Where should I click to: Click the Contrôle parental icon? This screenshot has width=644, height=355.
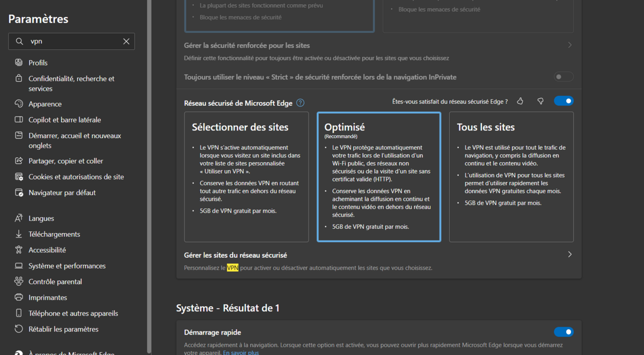19,281
